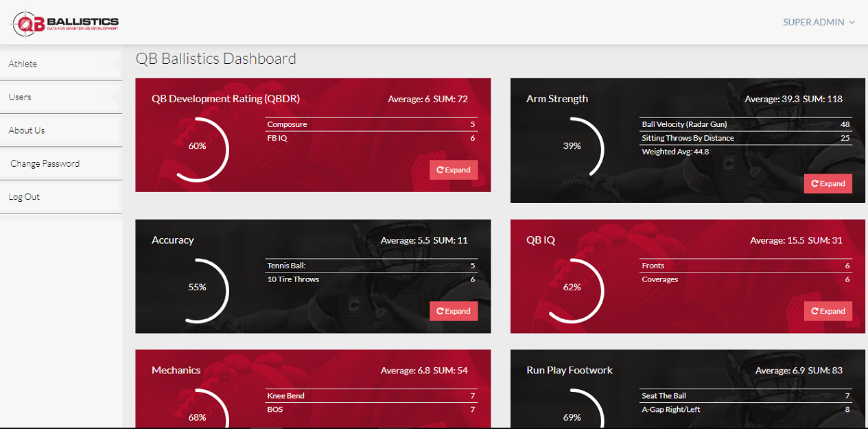Open the Athlete sidebar menu item
The height and width of the screenshot is (429, 868).
[23, 64]
